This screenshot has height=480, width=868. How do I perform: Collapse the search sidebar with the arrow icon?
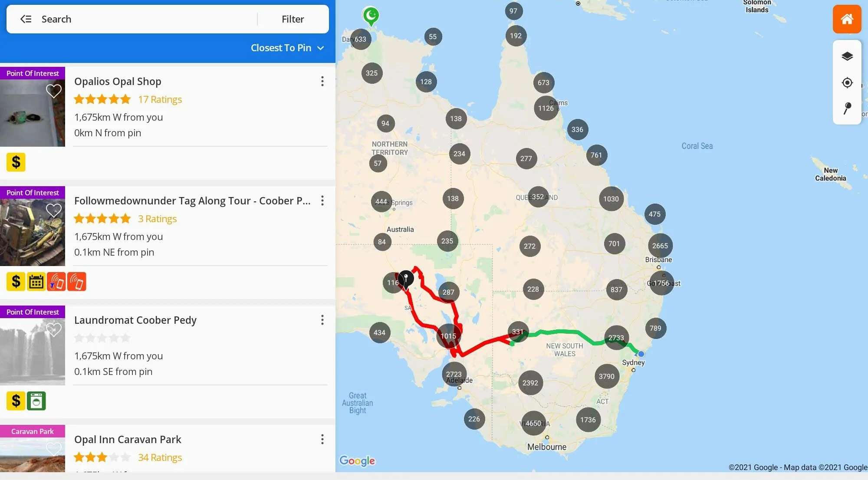[25, 19]
